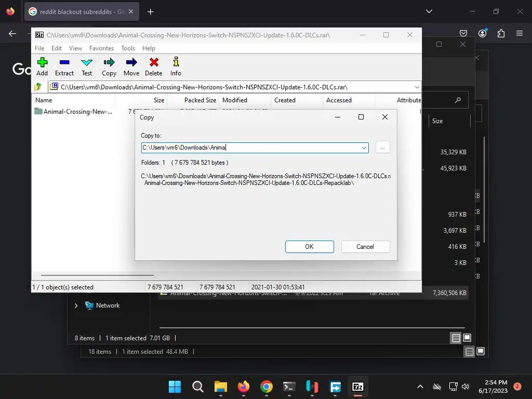Viewport: 532px width, 399px height.
Task: Click the Explorer vertical scrollbar
Action: click(484, 189)
